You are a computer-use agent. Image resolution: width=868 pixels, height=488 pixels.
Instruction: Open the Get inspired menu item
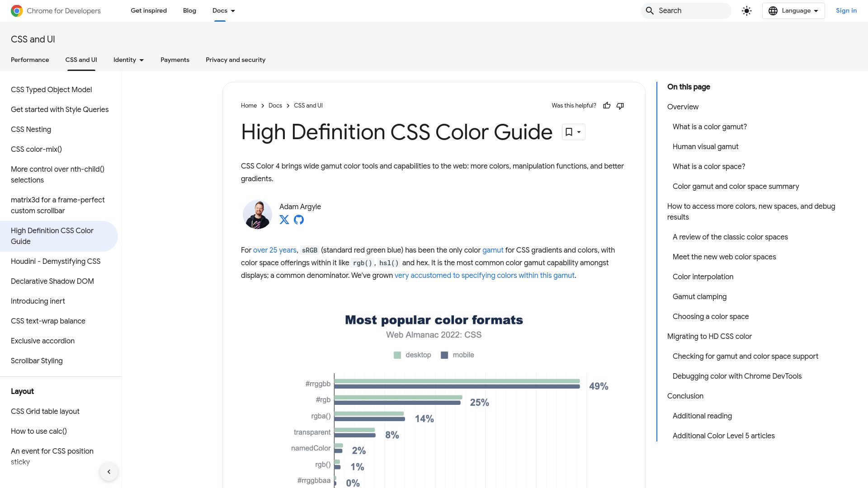[x=149, y=11]
